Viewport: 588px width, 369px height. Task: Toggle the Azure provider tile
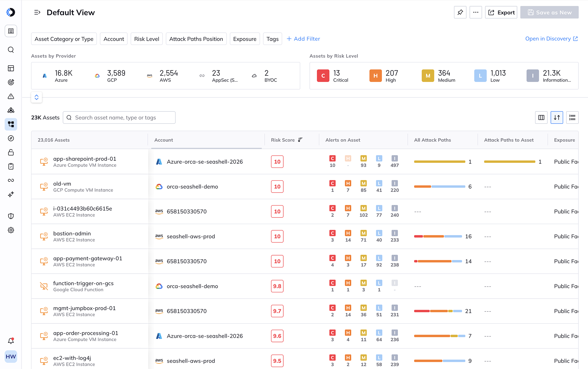tap(57, 76)
